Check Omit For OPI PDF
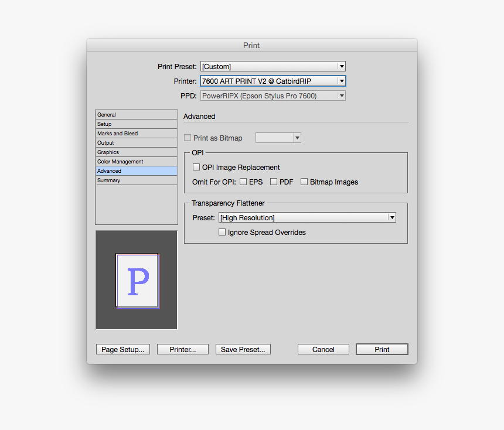Viewport: 504px width, 430px height. point(274,182)
